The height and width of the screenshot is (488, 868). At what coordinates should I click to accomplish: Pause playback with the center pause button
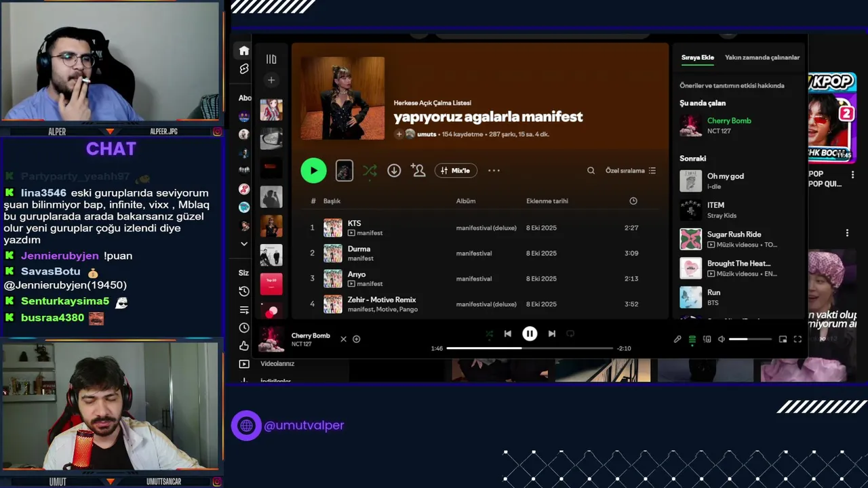point(530,333)
